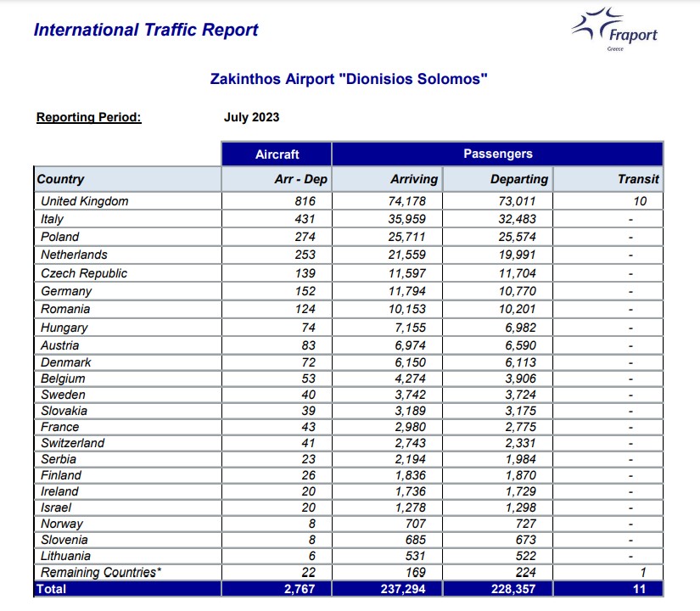The width and height of the screenshot is (700, 611).
Task: Click Norway arriving value 707
Action: 416,524
